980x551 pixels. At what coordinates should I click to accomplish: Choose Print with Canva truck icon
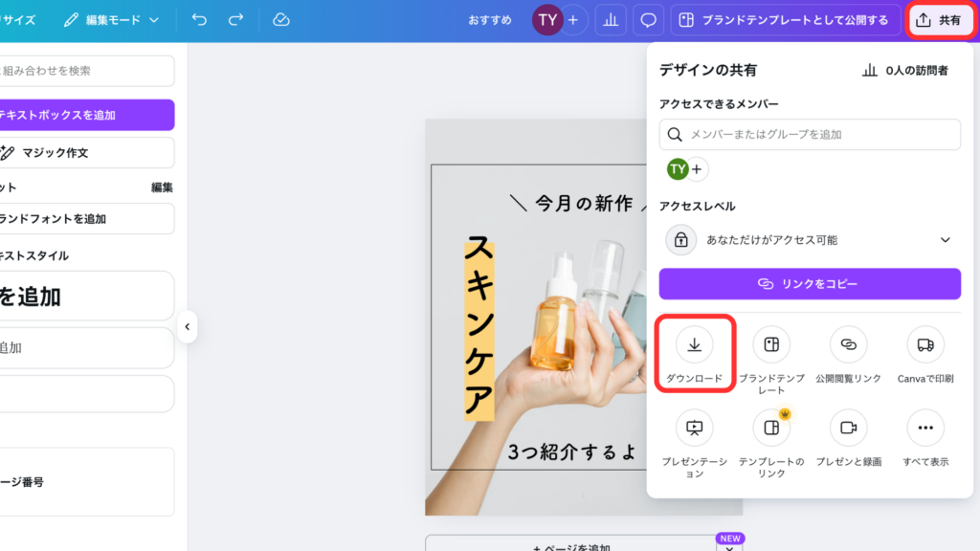pyautogui.click(x=924, y=344)
